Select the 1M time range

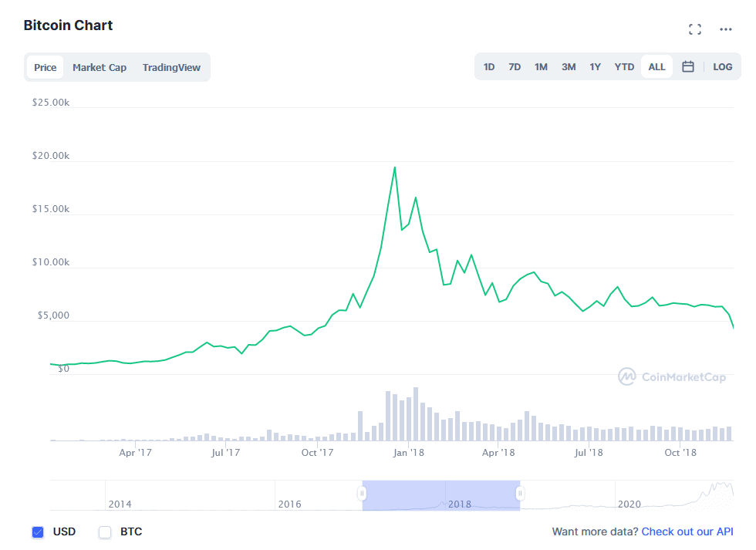[x=541, y=67]
